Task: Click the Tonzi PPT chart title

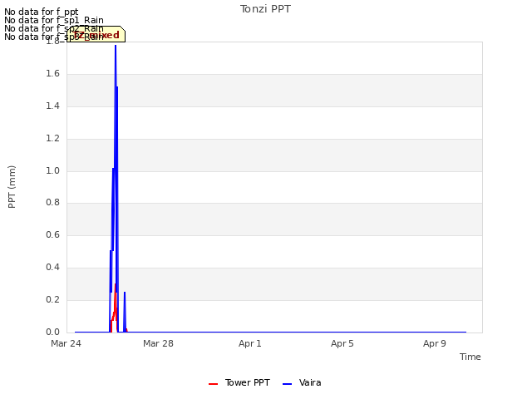Action: (x=265, y=9)
